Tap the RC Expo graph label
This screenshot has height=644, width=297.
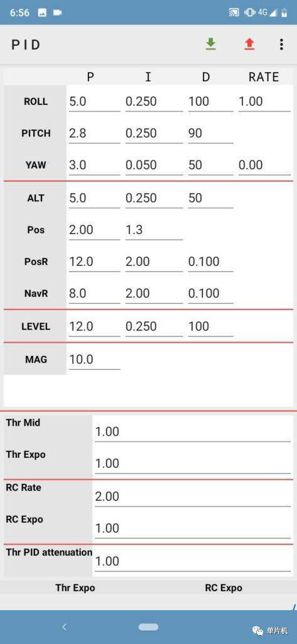tap(224, 588)
